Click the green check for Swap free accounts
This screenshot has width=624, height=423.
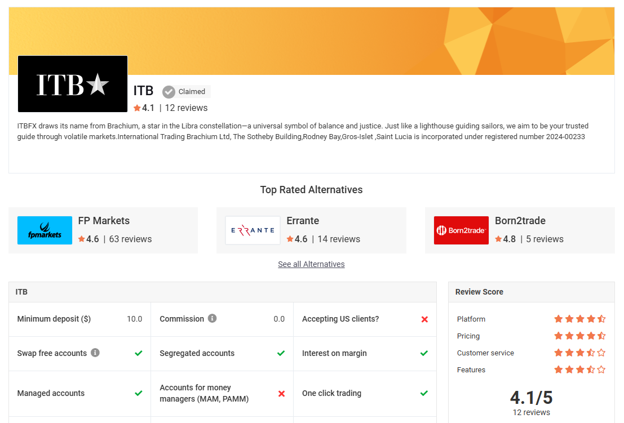pyautogui.click(x=138, y=353)
